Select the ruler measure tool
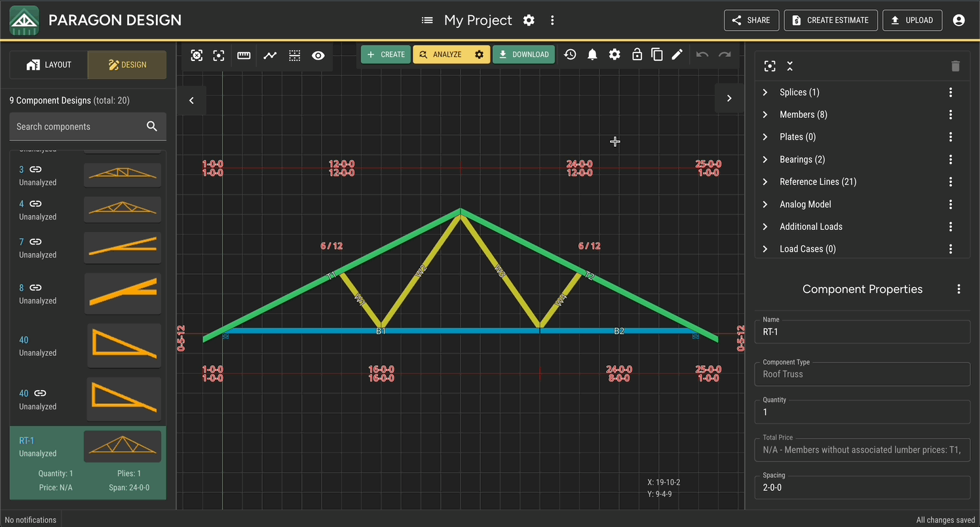The image size is (980, 527). pos(244,56)
